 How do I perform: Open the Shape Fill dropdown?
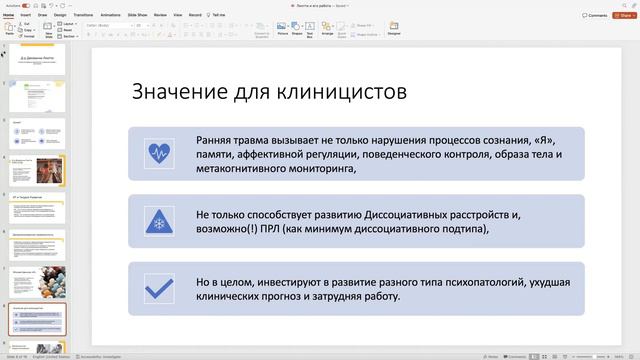[x=362, y=25]
